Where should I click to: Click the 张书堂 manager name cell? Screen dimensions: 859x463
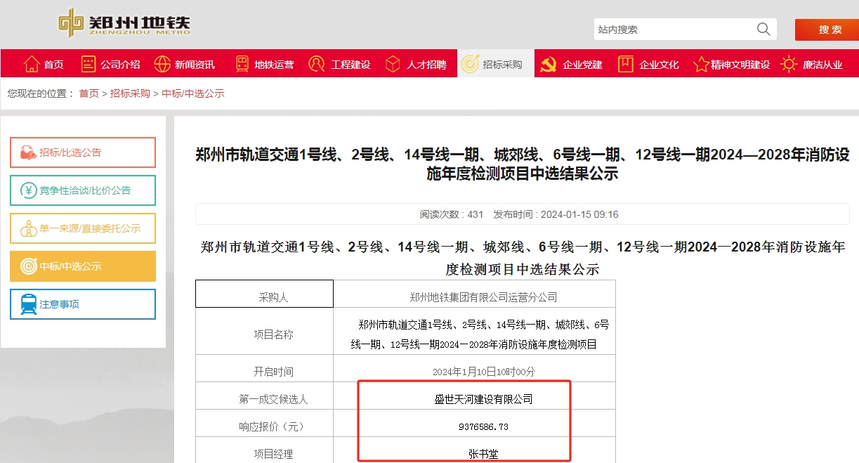click(474, 450)
